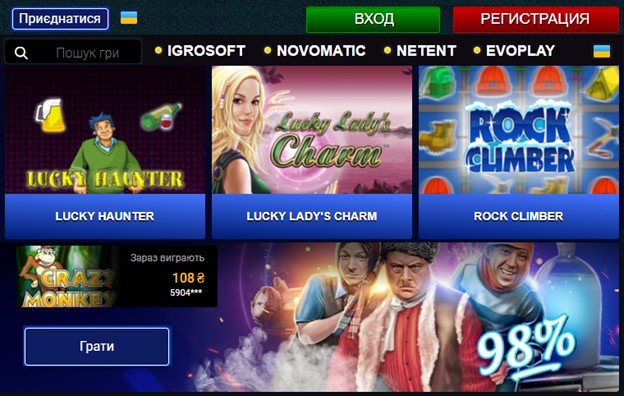This screenshot has height=396, width=624.
Task: Open the NOVOMATIC provider tab
Action: tap(321, 51)
